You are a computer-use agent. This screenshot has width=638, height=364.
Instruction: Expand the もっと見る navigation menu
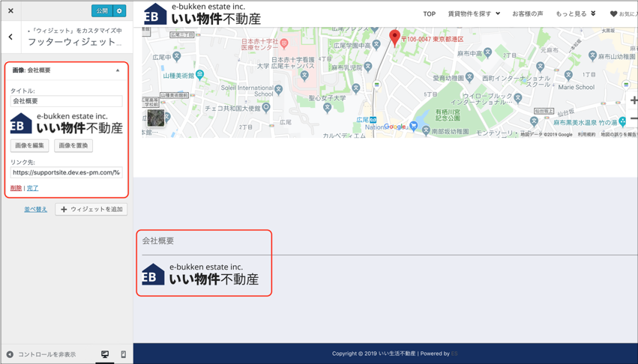click(575, 13)
